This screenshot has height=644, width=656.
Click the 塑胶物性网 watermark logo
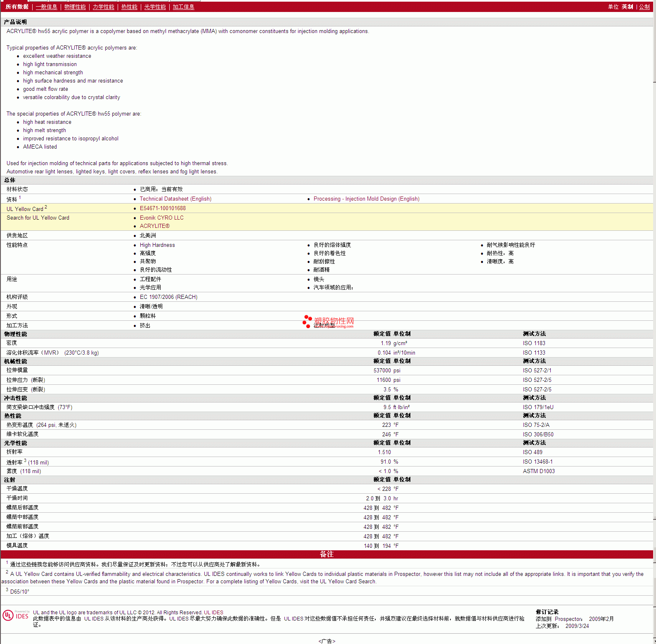(329, 322)
